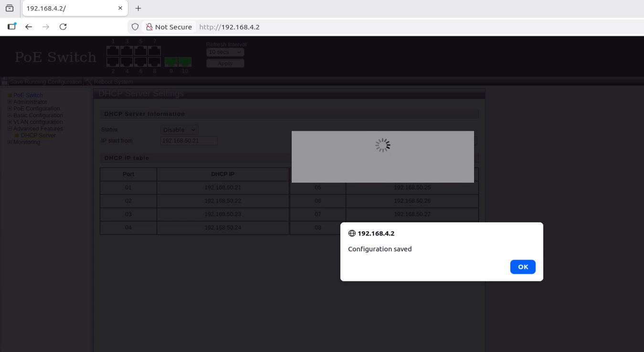Click the PoE Switch sidebar link
The image size is (644, 352).
pyautogui.click(x=28, y=95)
